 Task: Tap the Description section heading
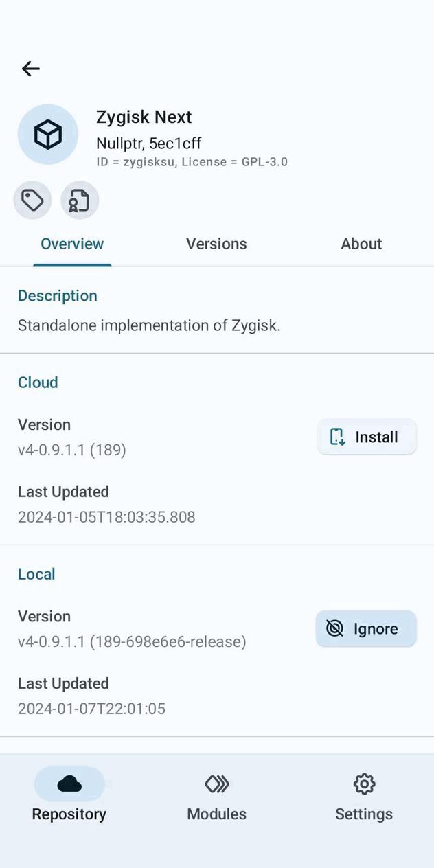pos(57,295)
